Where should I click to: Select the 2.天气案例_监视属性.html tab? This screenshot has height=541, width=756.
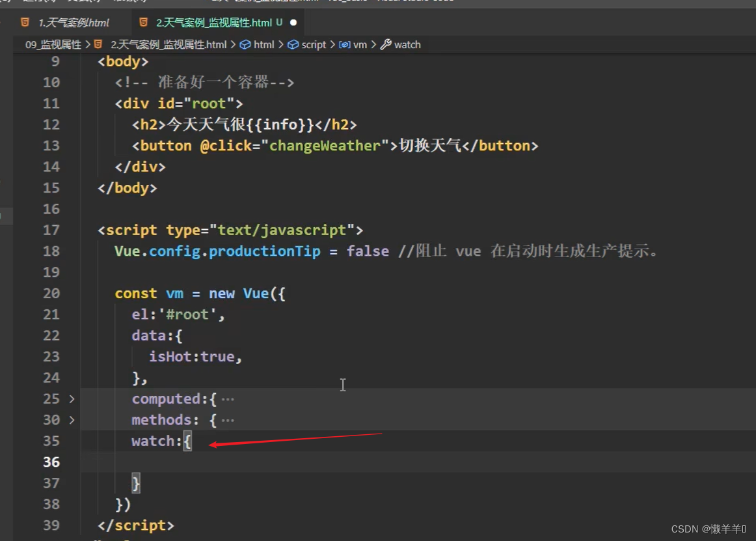click(x=213, y=23)
